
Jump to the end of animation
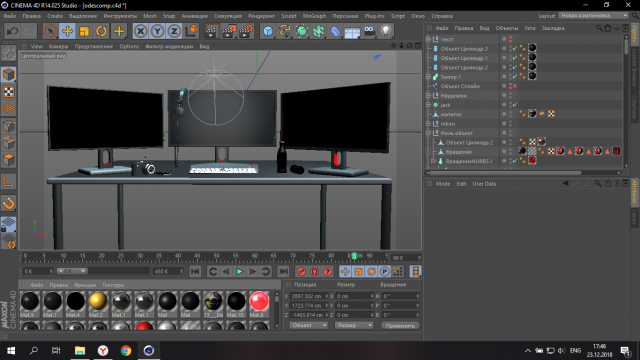pos(283,271)
